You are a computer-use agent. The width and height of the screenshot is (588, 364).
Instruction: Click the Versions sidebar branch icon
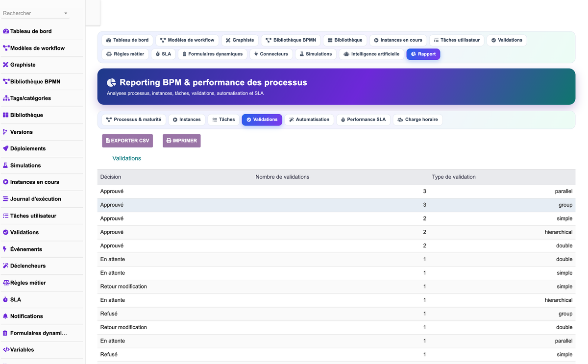coord(5,132)
